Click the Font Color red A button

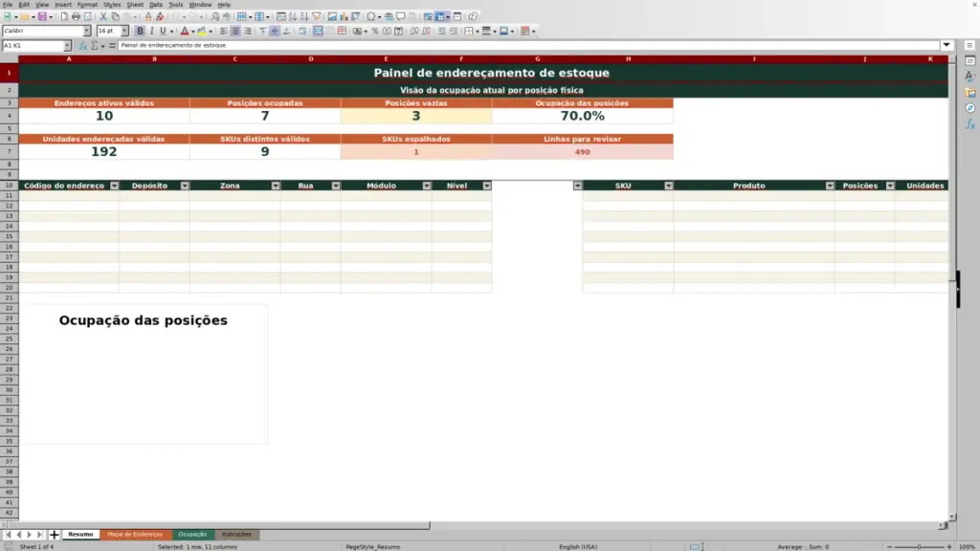click(185, 32)
